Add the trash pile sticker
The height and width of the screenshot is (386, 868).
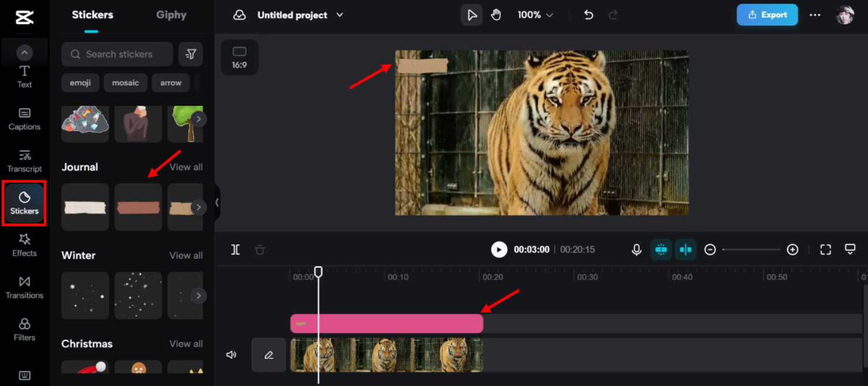point(86,124)
